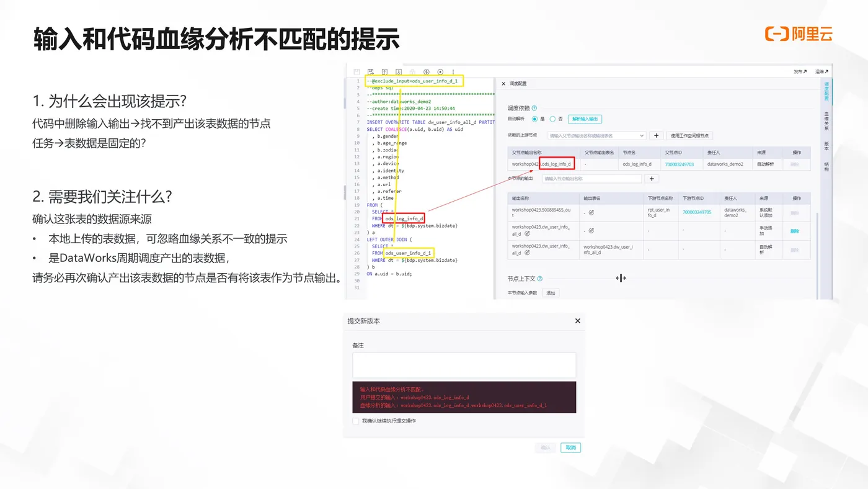Open the 版本 side tab
Screen dimensions: 868x489
(826, 146)
